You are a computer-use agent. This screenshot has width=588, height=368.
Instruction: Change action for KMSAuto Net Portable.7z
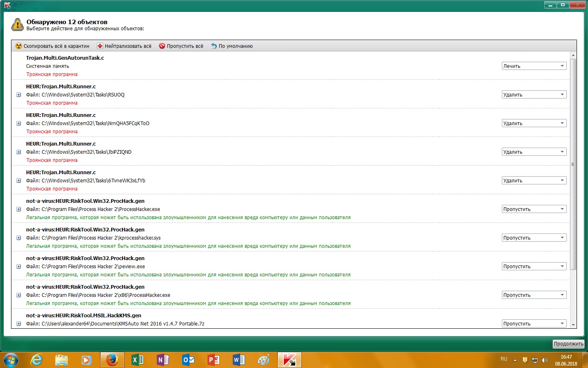click(x=534, y=324)
